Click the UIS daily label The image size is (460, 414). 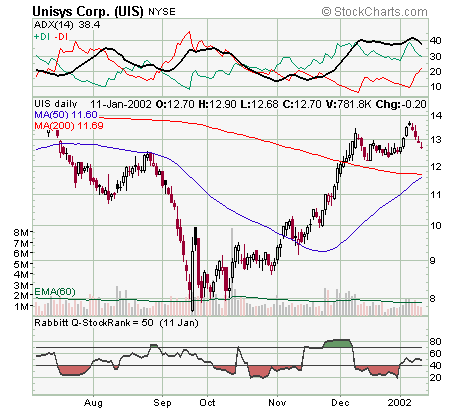(56, 104)
